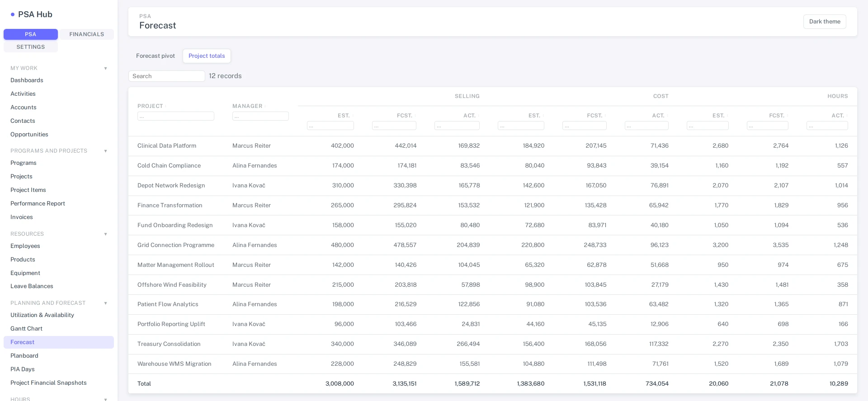Select the Warehouse WMS Migration project
The image size is (868, 401).
[x=175, y=364]
